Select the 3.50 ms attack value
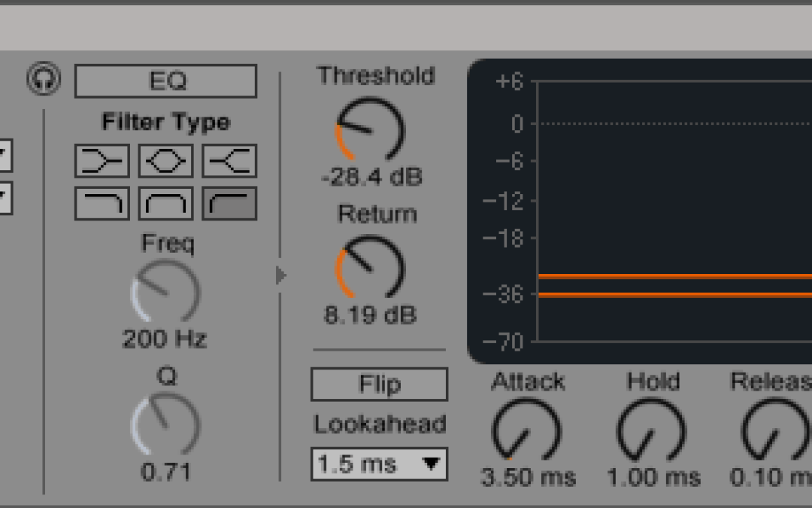The height and width of the screenshot is (508, 812). 529,477
